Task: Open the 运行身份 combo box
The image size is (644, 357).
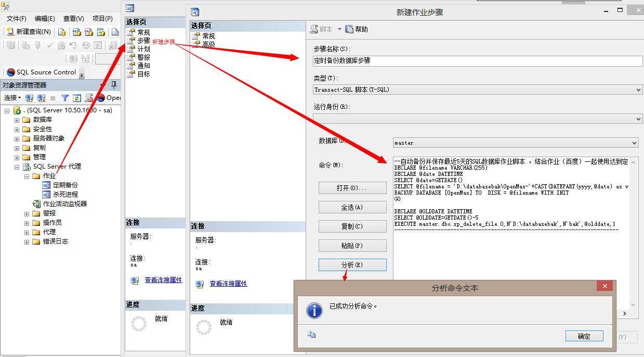Action: point(478,119)
